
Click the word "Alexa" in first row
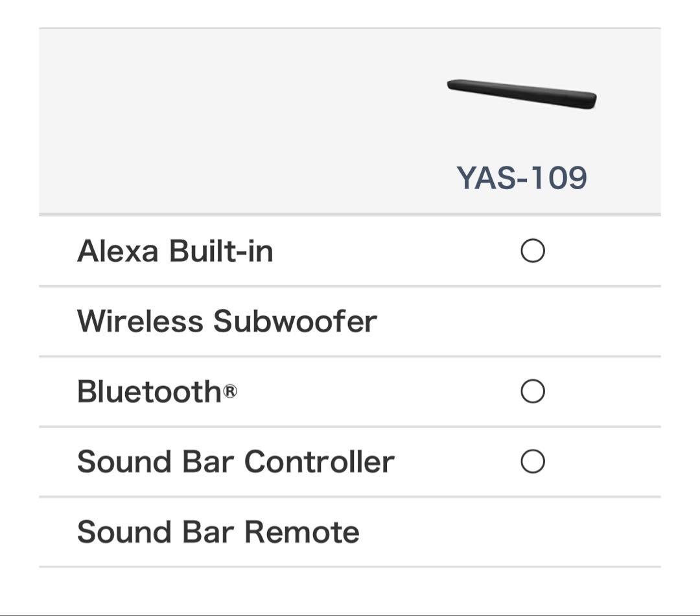(x=117, y=251)
